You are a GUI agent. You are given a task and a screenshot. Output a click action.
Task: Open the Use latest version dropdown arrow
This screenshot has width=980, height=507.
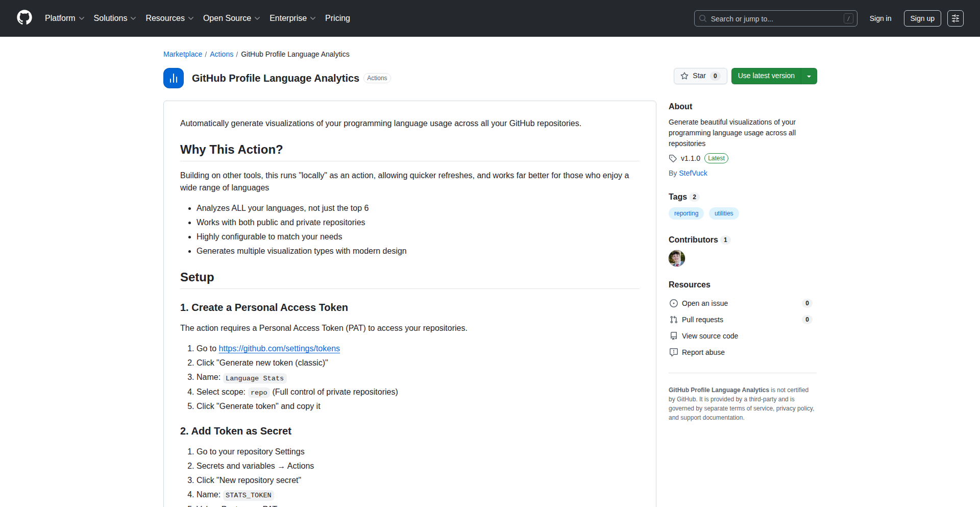(808, 76)
